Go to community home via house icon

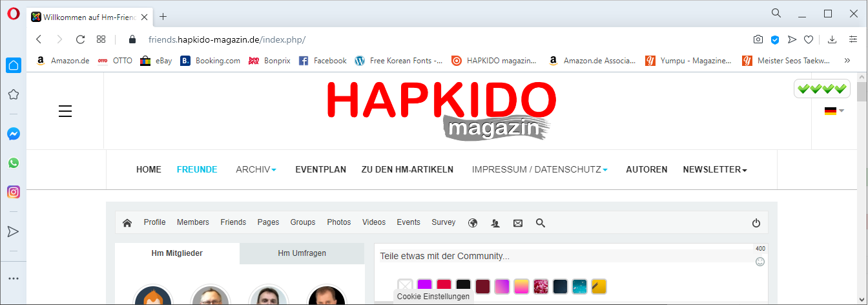click(127, 223)
